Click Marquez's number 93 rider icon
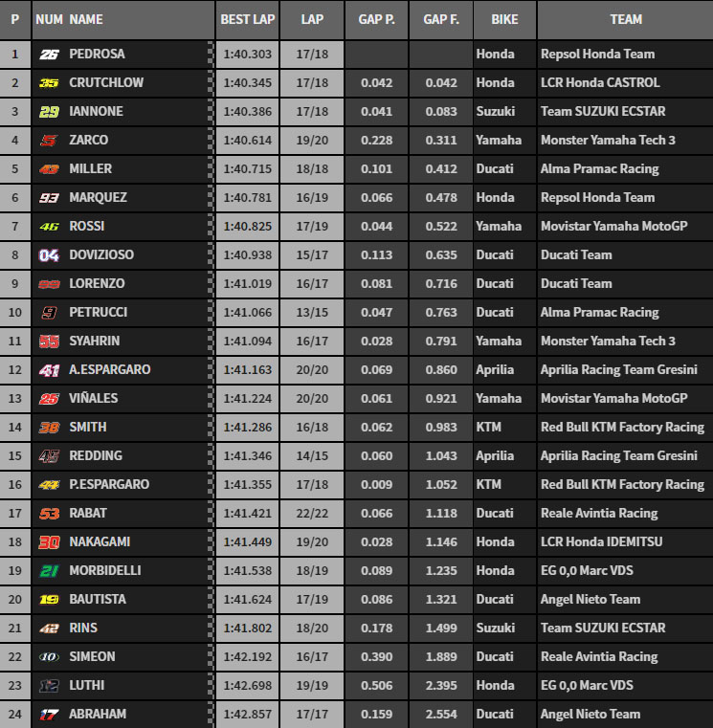 pyautogui.click(x=49, y=198)
